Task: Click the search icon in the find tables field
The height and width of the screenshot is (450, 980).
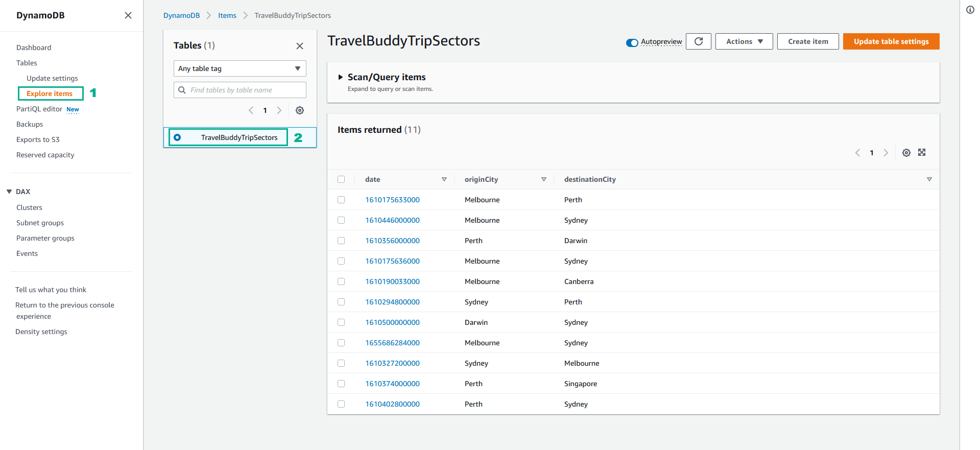Action: [x=182, y=90]
